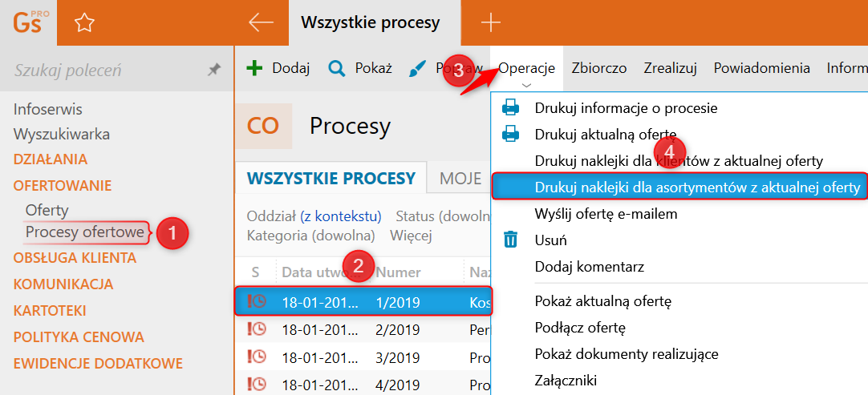Open a new tab with plus icon
868x395 pixels.
coord(490,22)
